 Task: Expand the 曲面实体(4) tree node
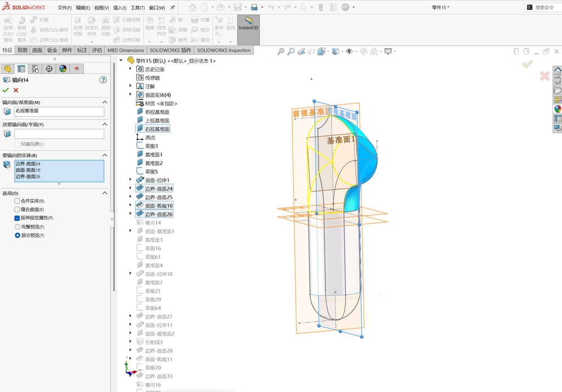131,94
